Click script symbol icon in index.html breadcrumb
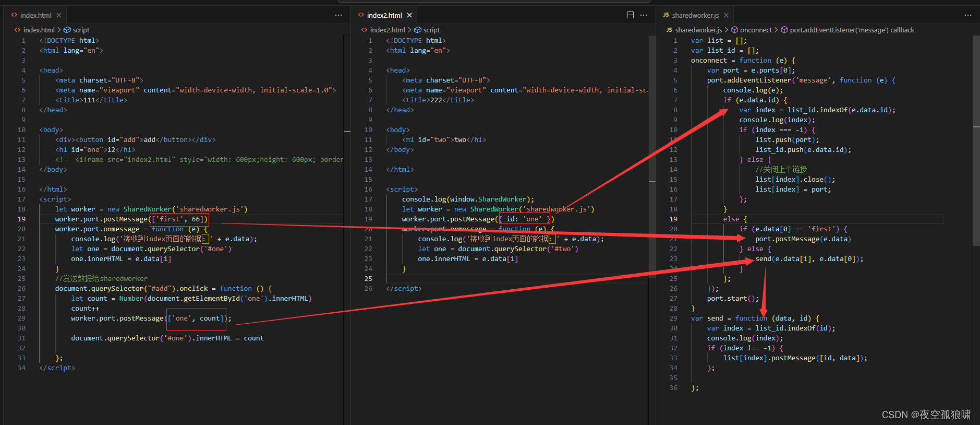Image resolution: width=980 pixels, height=425 pixels. pos(67,30)
